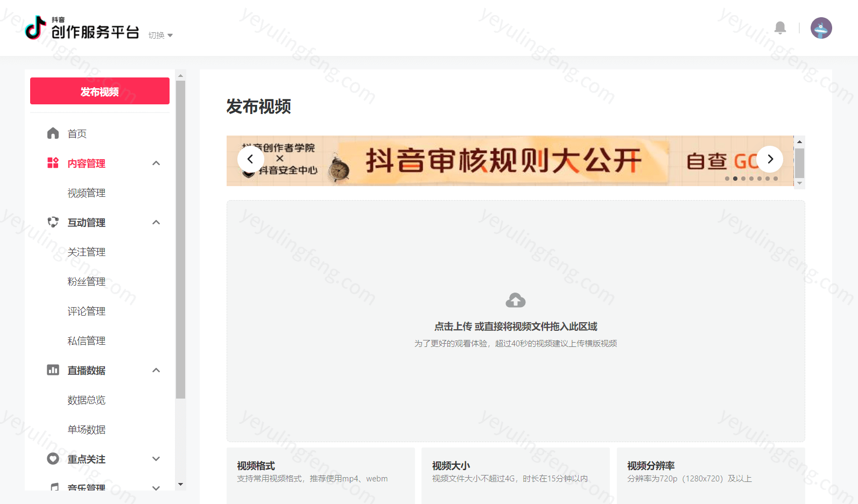The image size is (858, 504).
Task: Click the 直播数据 chart icon
Action: point(53,370)
